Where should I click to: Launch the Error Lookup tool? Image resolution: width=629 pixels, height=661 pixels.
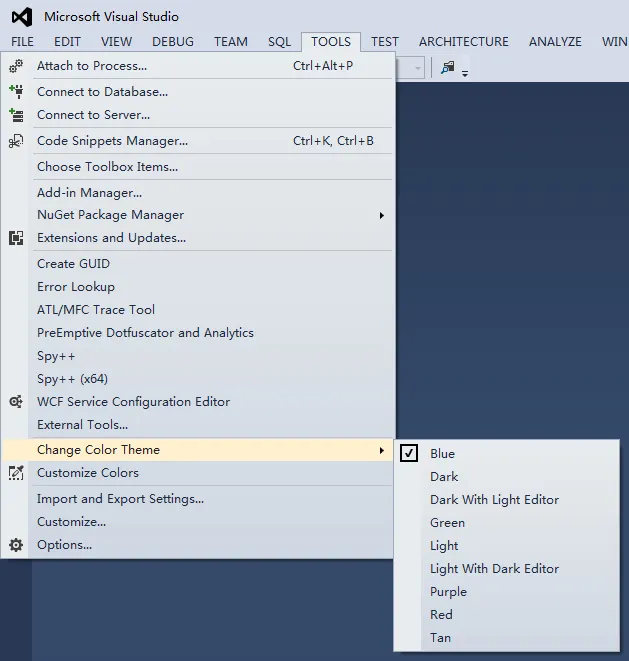pos(198,287)
